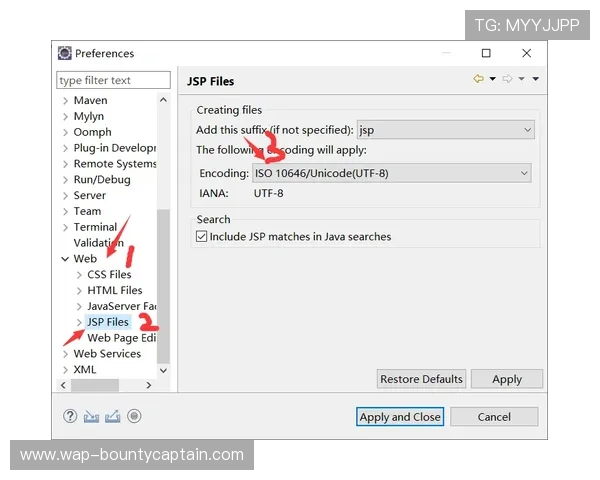Click the grey Forward navigation arrow
This screenshot has height=480, width=600.
507,79
